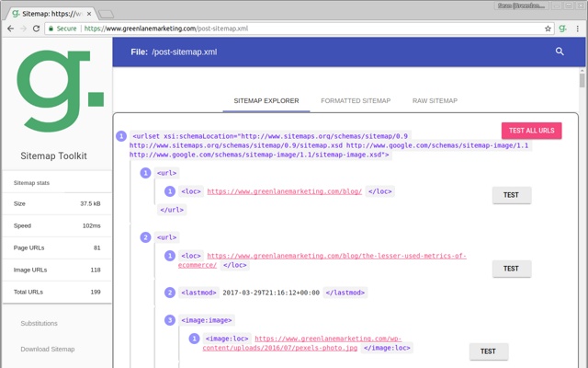
Task: Open the pexels-photo.jpg image link
Action: click(x=302, y=343)
